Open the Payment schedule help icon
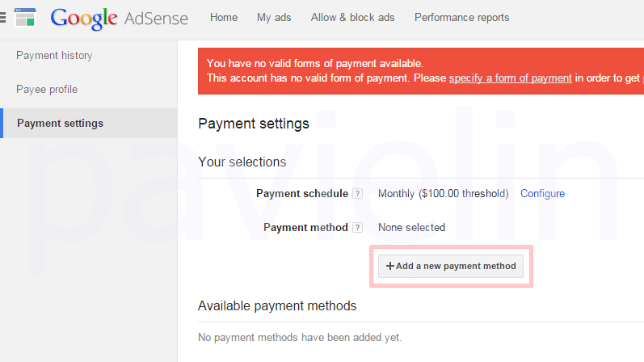Viewport: 644px width, 362px height. coord(358,194)
